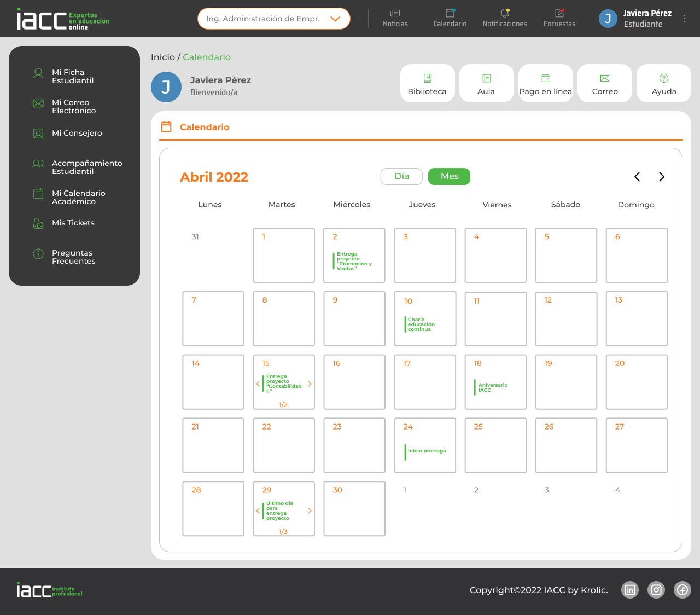This screenshot has width=700, height=615.
Task: Go to the next month
Action: [662, 177]
